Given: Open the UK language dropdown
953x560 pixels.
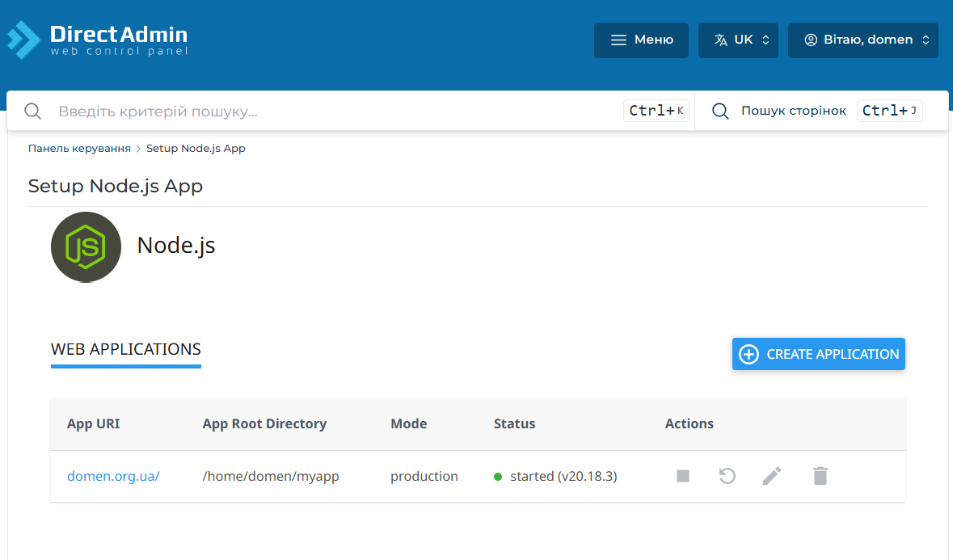Looking at the screenshot, I should coord(738,40).
